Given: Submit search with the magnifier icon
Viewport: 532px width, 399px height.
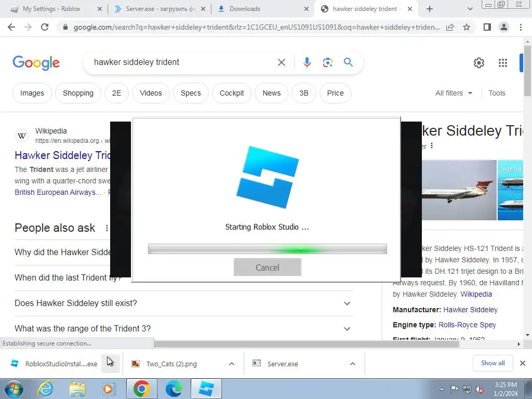Looking at the screenshot, I should click(348, 62).
